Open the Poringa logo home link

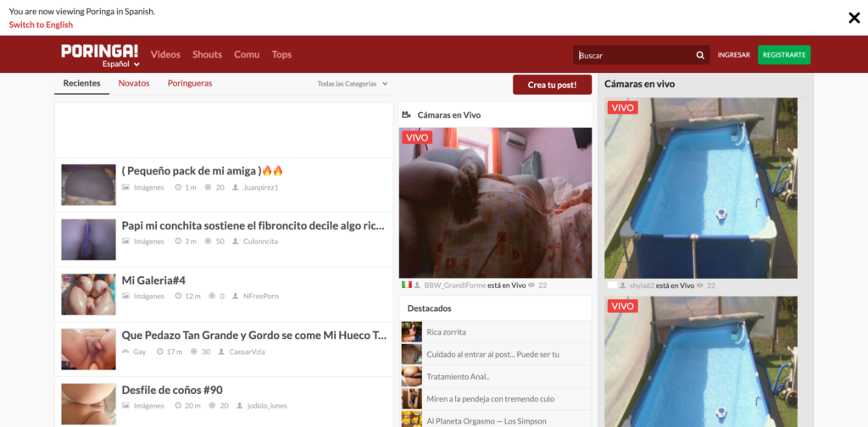[x=100, y=52]
